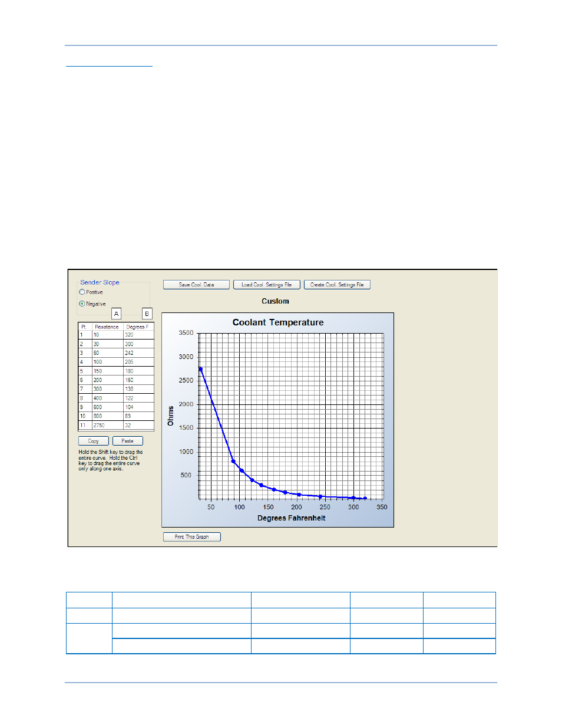Select the 160 degrees cell
The height and width of the screenshot is (728, 562).
click(138, 380)
